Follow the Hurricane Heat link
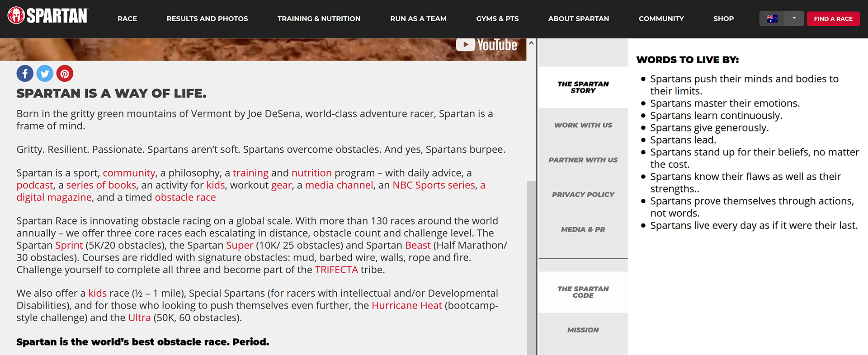The image size is (868, 355). [407, 305]
